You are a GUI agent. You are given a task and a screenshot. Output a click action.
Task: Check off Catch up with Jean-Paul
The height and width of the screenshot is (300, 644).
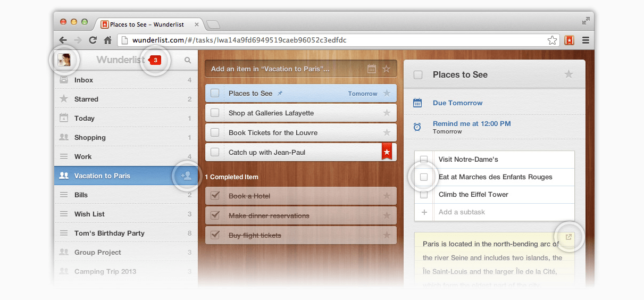tap(215, 152)
